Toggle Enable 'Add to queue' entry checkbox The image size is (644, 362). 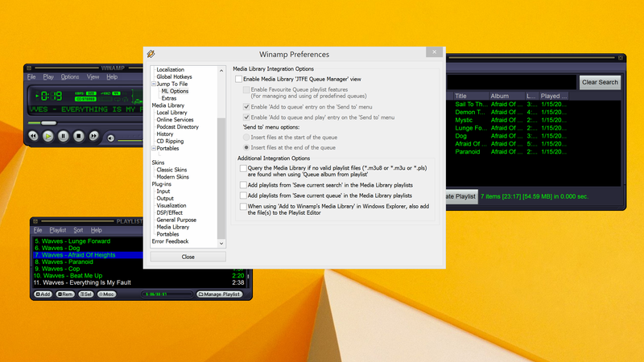(x=246, y=107)
